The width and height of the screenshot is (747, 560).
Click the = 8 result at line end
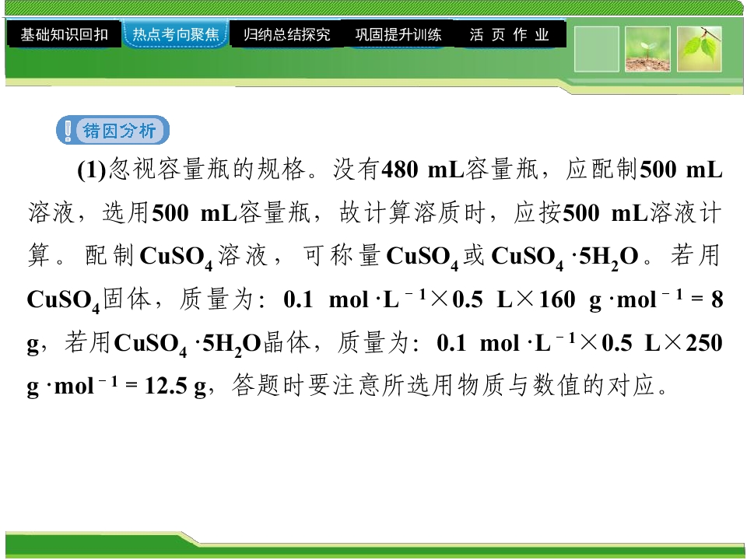click(x=707, y=299)
